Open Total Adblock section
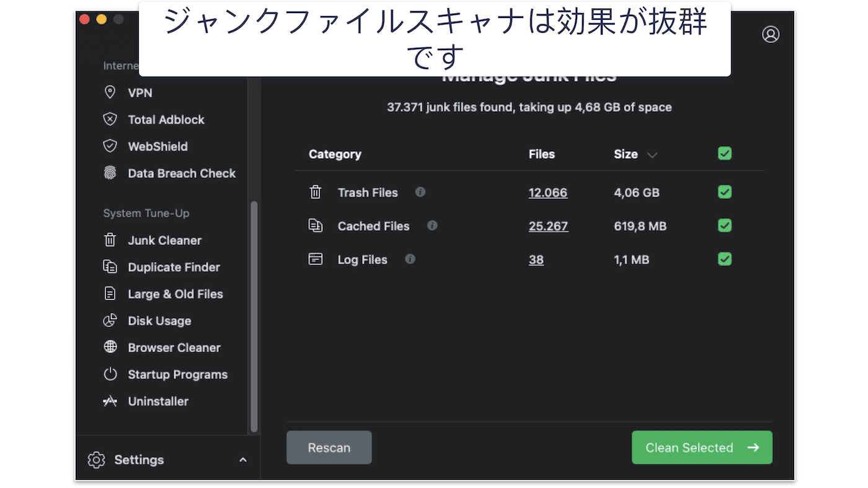The height and width of the screenshot is (488, 868). pos(166,120)
